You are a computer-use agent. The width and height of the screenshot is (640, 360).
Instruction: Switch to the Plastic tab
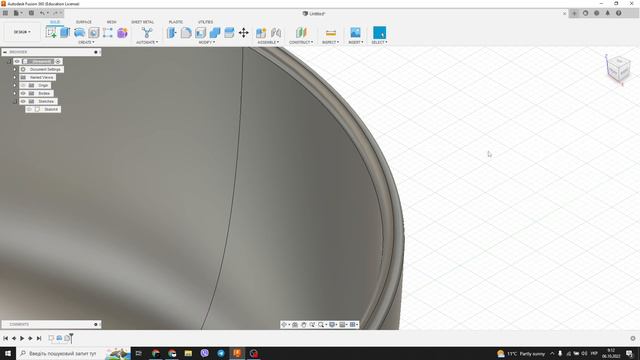176,22
